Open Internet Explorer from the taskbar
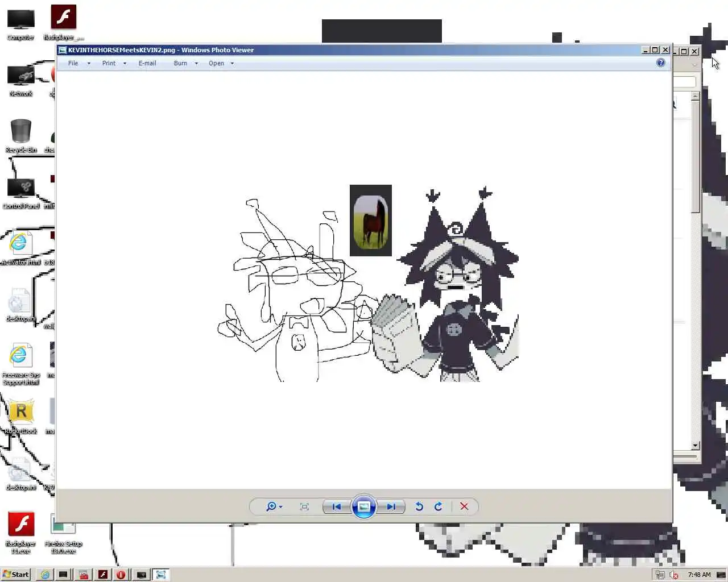Image resolution: width=728 pixels, height=582 pixels. (45, 575)
